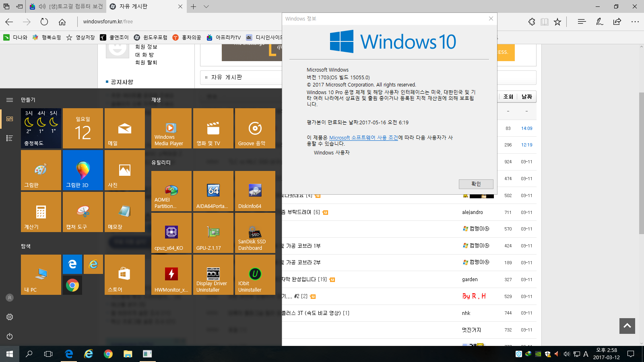Screen dimensions: 644x362
Task: Launch the Chrome small tile in Start
Action: [x=72, y=285]
